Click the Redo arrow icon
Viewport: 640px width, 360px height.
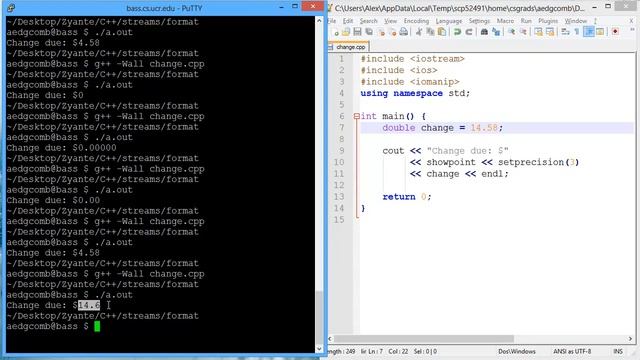[469, 32]
